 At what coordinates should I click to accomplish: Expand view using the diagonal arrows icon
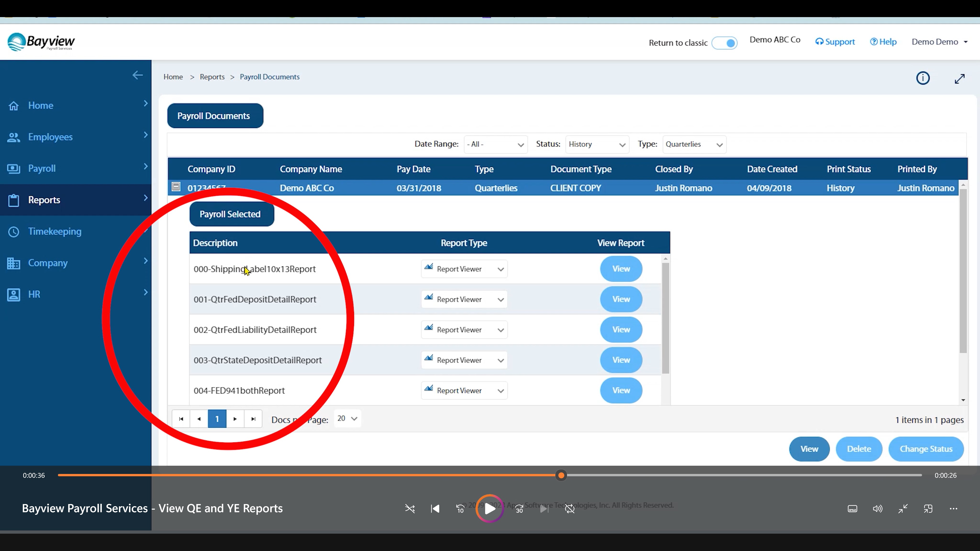960,79
